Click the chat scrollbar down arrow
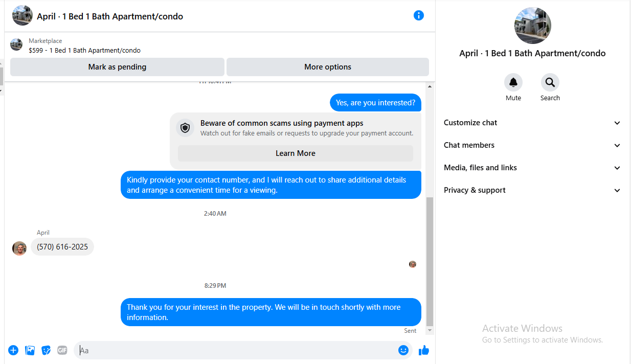 [x=430, y=331]
